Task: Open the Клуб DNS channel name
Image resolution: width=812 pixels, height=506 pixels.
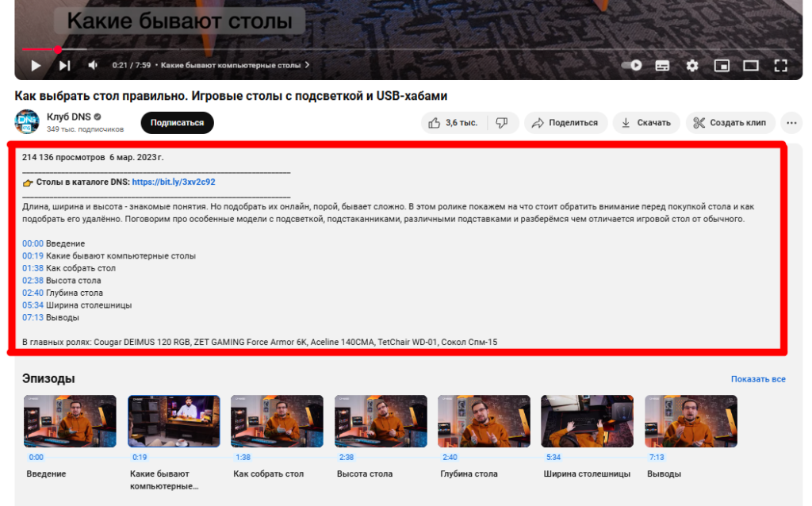Action: [x=69, y=117]
